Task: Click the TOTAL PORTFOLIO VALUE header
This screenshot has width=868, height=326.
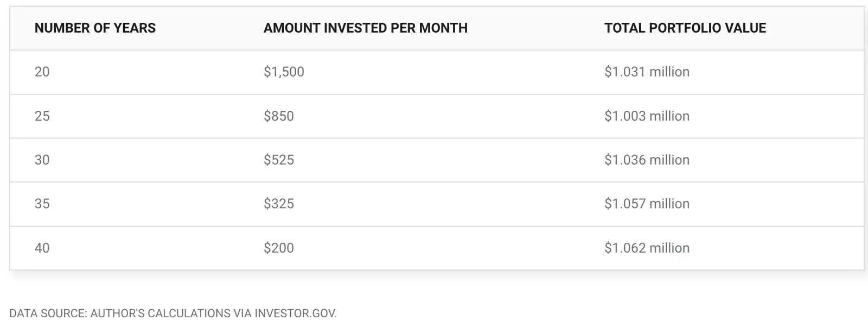Action: coord(685,28)
